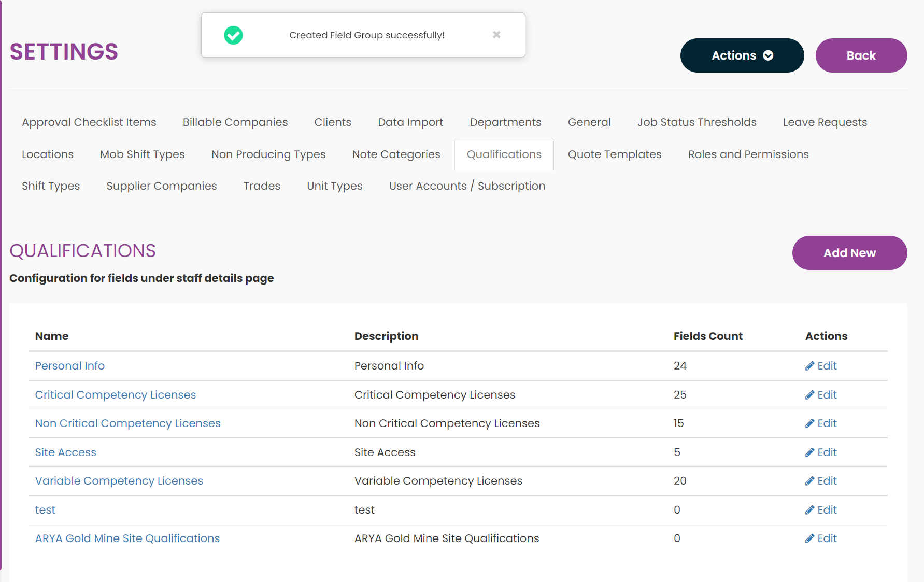Select the Locations tab
This screenshot has height=582, width=924.
(48, 154)
